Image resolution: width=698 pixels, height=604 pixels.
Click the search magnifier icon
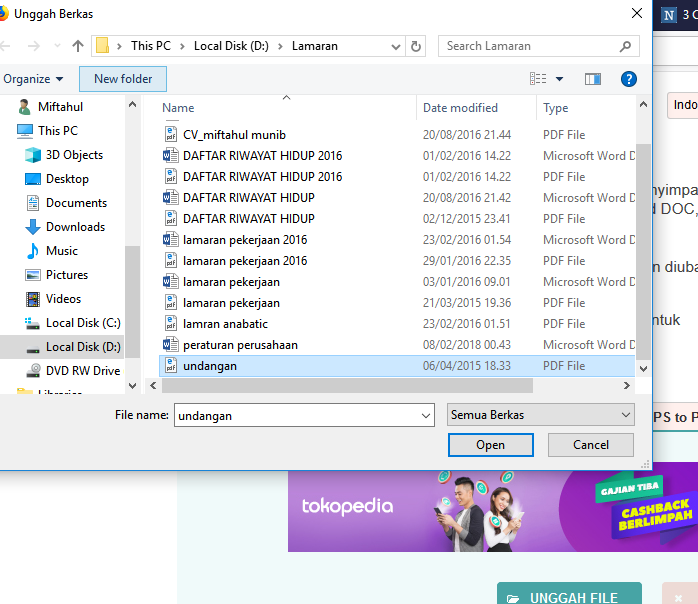pyautogui.click(x=625, y=46)
